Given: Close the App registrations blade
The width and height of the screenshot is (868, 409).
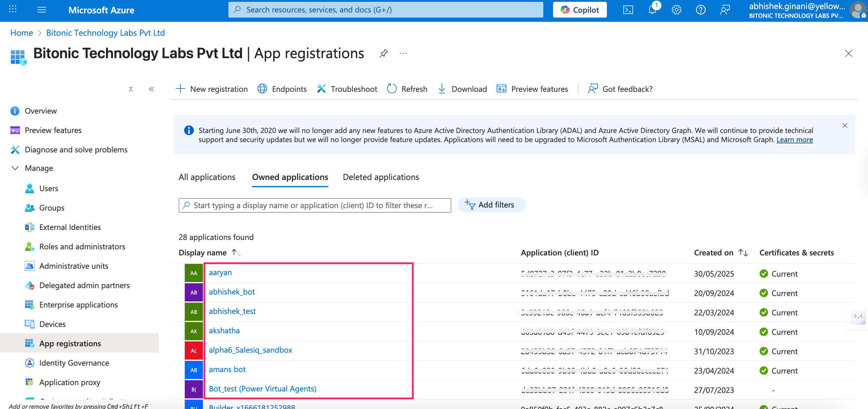Looking at the screenshot, I should [848, 53].
